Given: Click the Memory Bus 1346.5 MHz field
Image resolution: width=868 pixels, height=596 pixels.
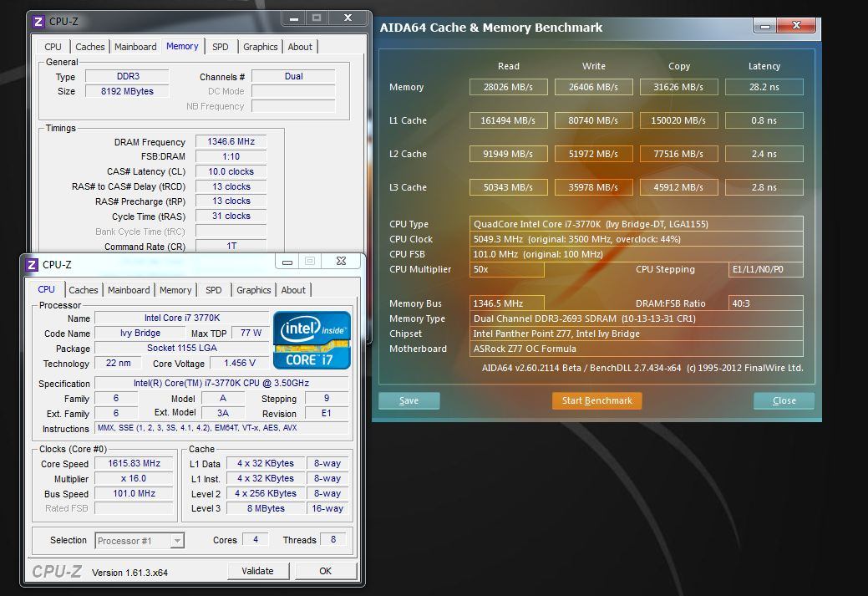Looking at the screenshot, I should 506,303.
